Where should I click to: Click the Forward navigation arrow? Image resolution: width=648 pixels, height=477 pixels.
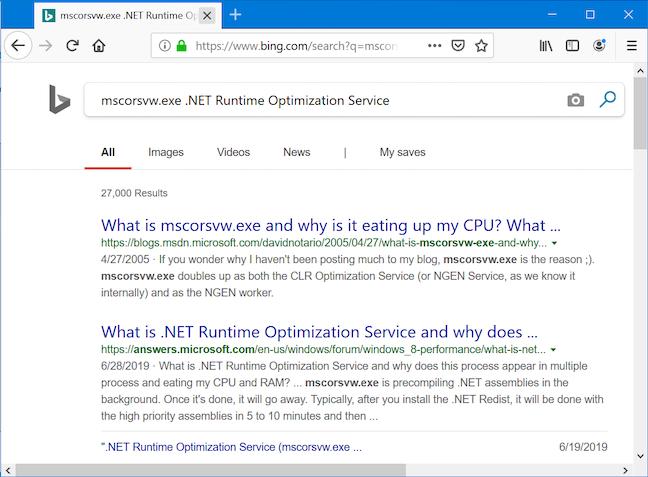tap(45, 45)
